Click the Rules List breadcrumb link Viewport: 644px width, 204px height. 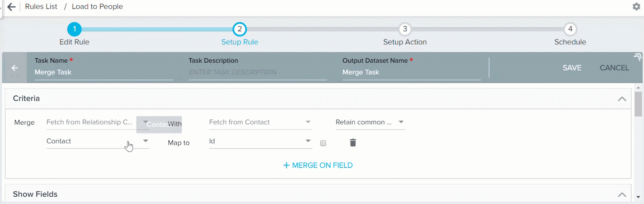click(x=41, y=6)
